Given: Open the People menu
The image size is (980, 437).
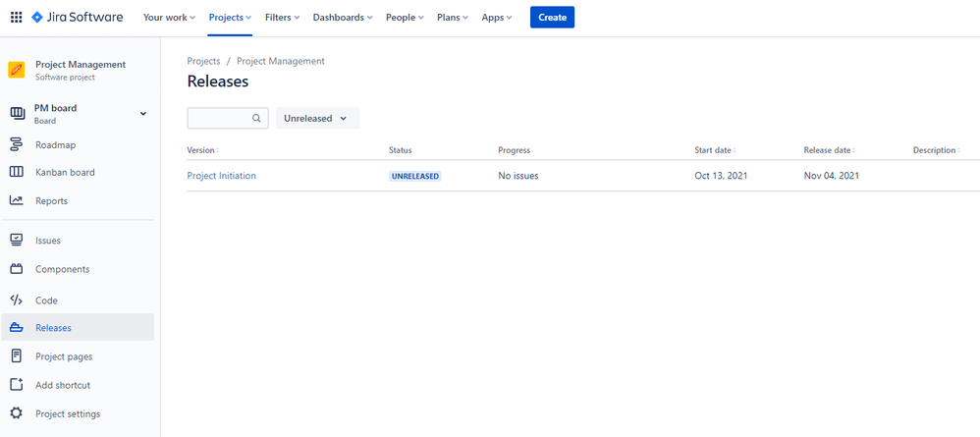Looking at the screenshot, I should pos(405,18).
